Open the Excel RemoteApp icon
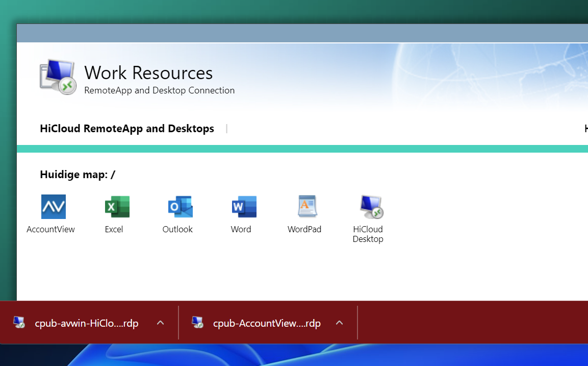The width and height of the screenshot is (588, 366). [117, 206]
